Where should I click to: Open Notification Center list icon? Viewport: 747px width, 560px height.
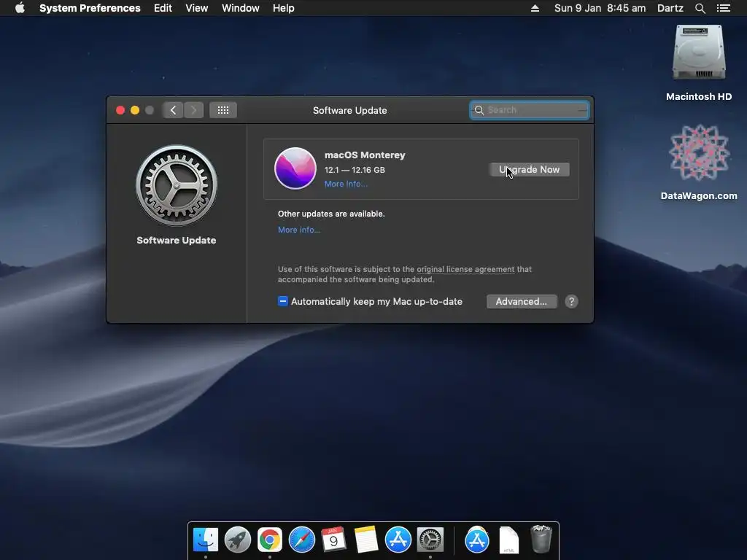pyautogui.click(x=723, y=8)
